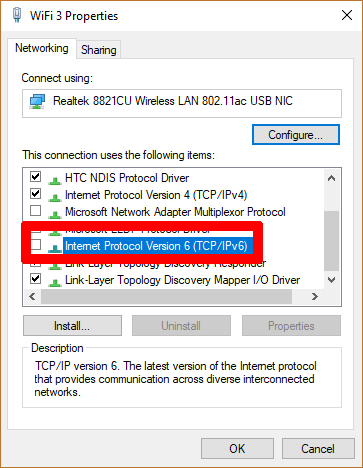Click the Realtek network adapter monitor icon

pos(37,101)
